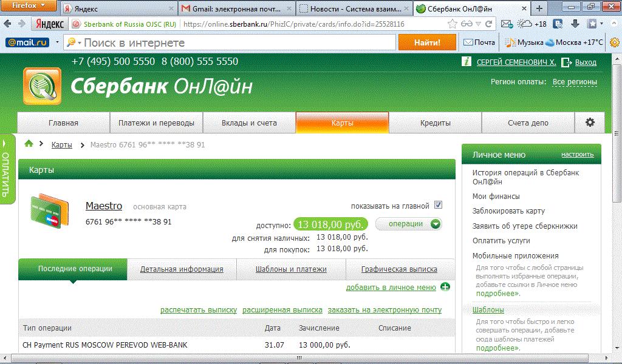Open Мои финансы in personal menu

point(496,196)
